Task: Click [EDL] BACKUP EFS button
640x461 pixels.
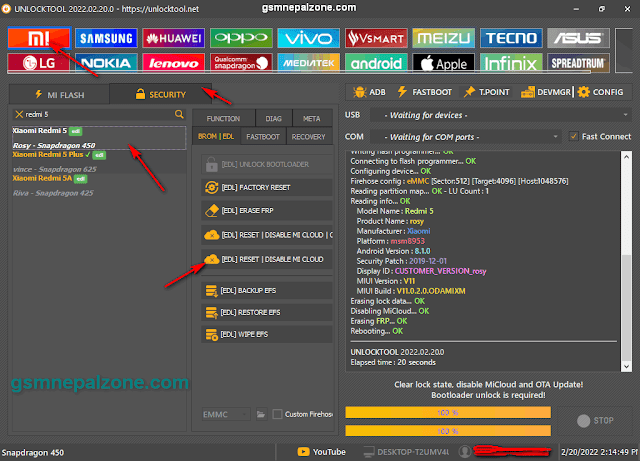Action: coord(267,291)
